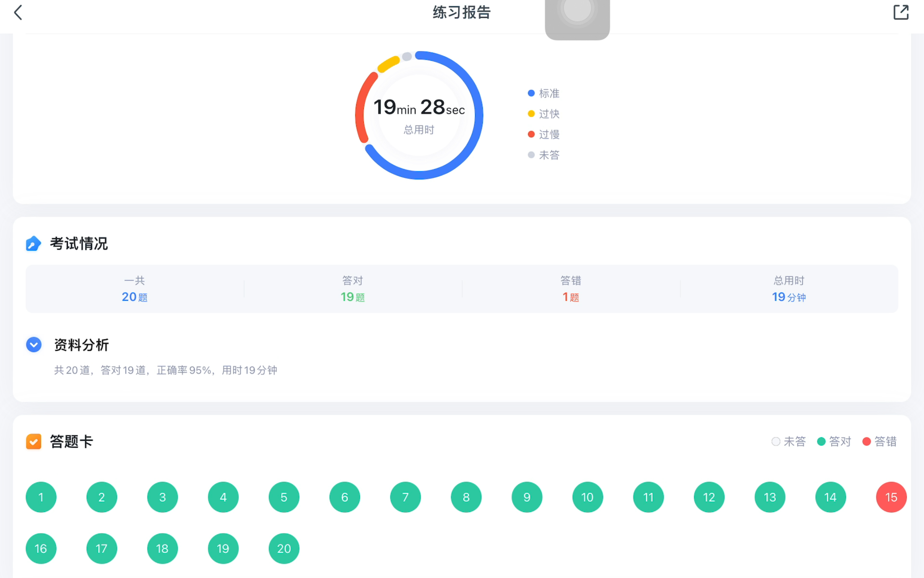Tap the 答对 19题 stat

(x=353, y=289)
